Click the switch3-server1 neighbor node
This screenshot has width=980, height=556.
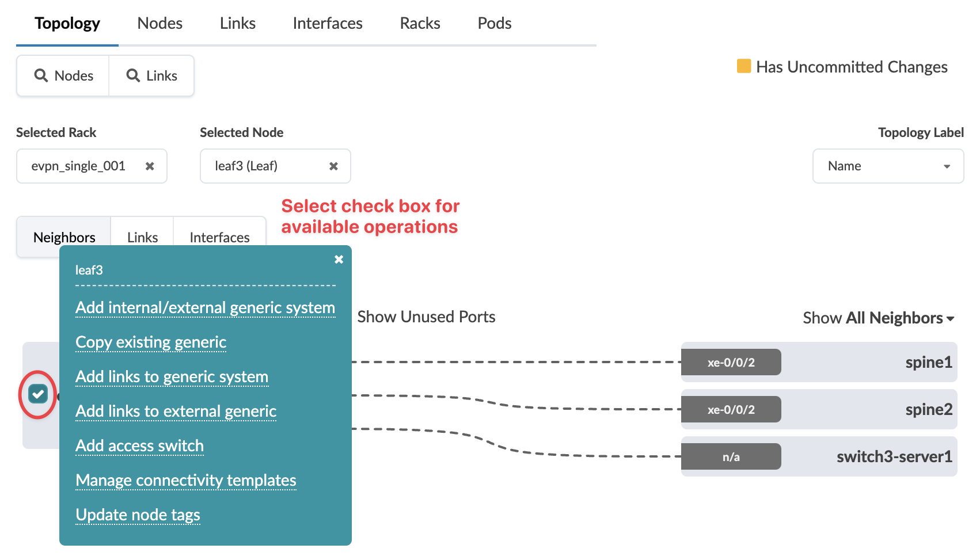[x=894, y=456]
